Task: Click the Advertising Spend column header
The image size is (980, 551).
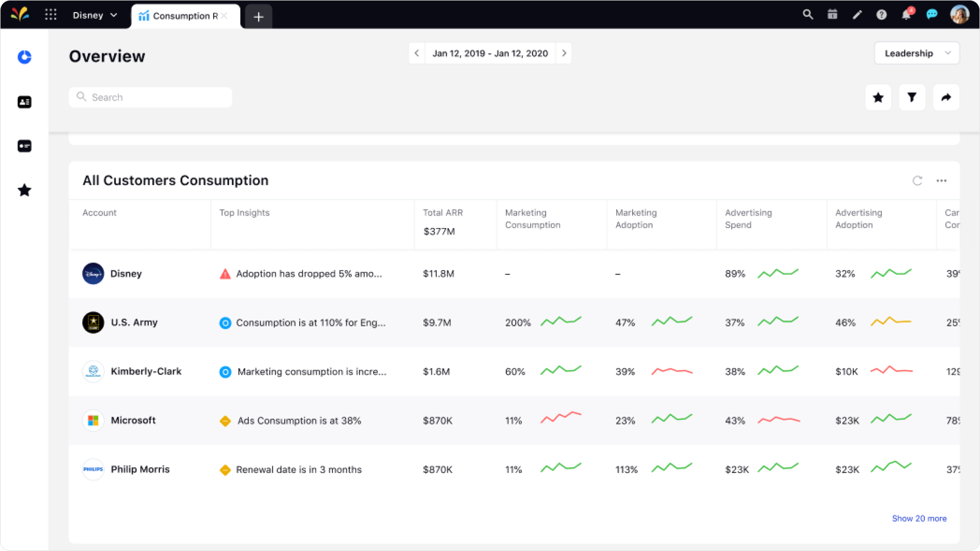Action: point(748,219)
